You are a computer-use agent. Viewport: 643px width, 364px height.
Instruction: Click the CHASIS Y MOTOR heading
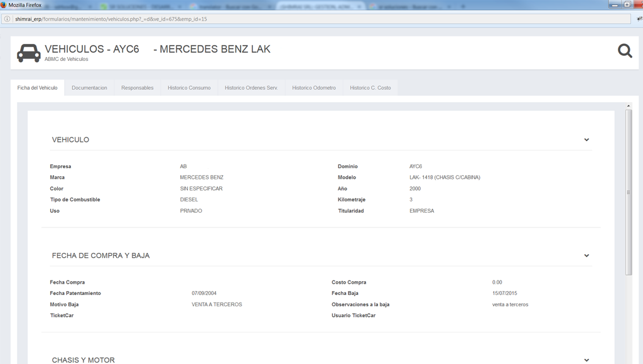[84, 360]
